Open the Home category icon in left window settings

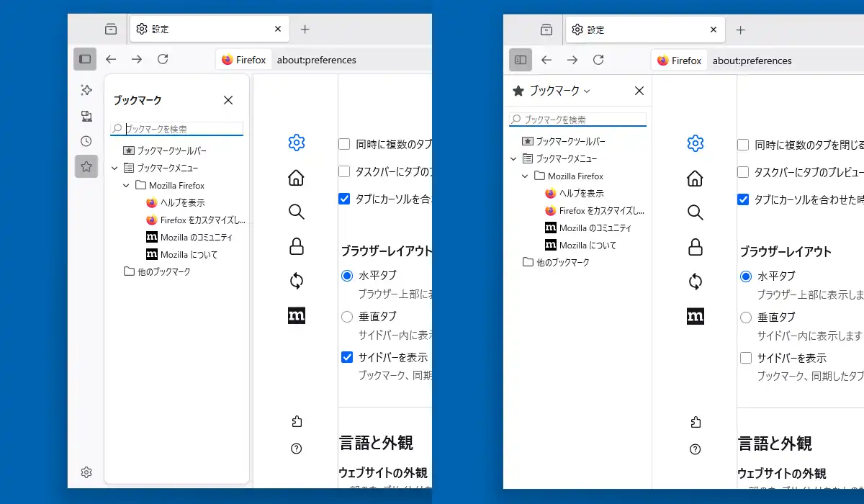[297, 177]
